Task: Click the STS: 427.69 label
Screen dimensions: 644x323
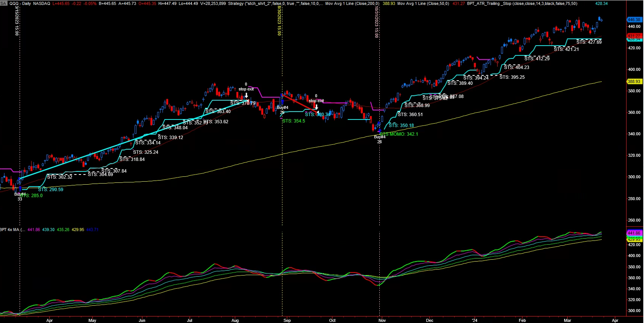Action: (x=589, y=42)
